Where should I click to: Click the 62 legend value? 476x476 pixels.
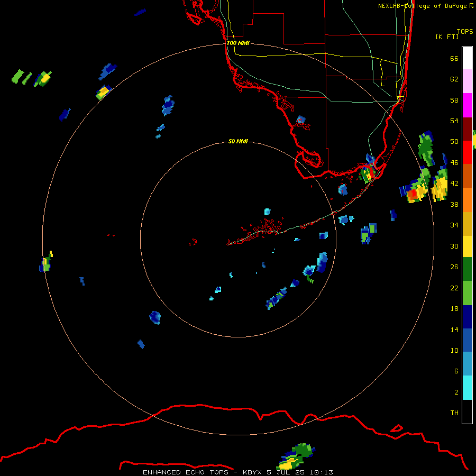[454, 79]
